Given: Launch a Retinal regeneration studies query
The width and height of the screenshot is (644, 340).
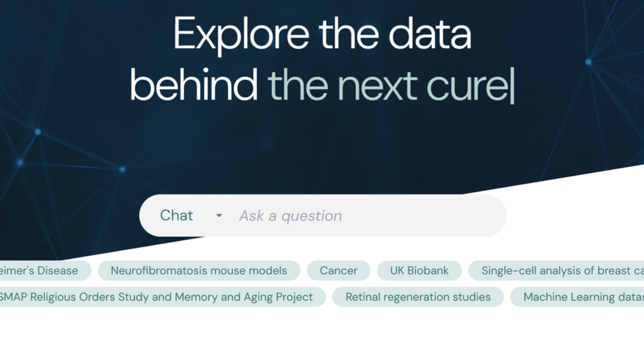Looking at the screenshot, I should pyautogui.click(x=419, y=297).
